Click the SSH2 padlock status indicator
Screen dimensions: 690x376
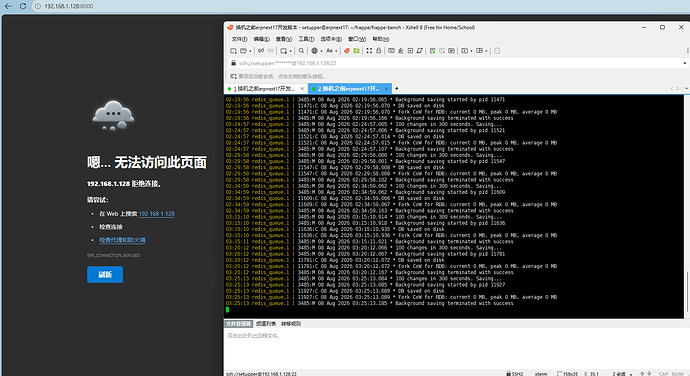click(514, 374)
